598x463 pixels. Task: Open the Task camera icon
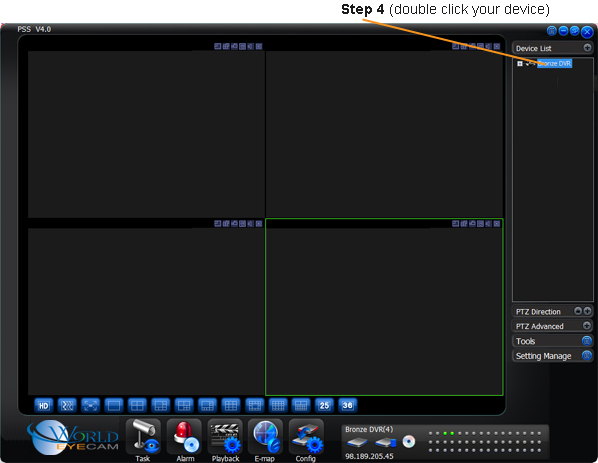coord(143,436)
